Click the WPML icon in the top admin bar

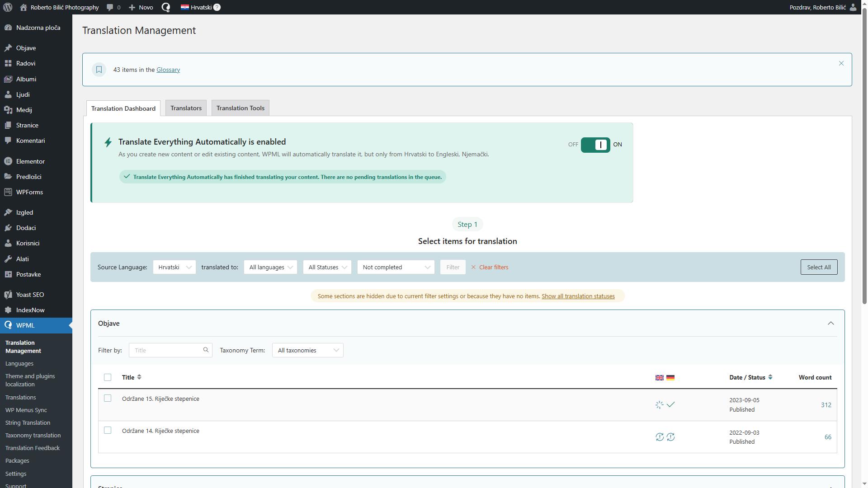[x=166, y=7]
